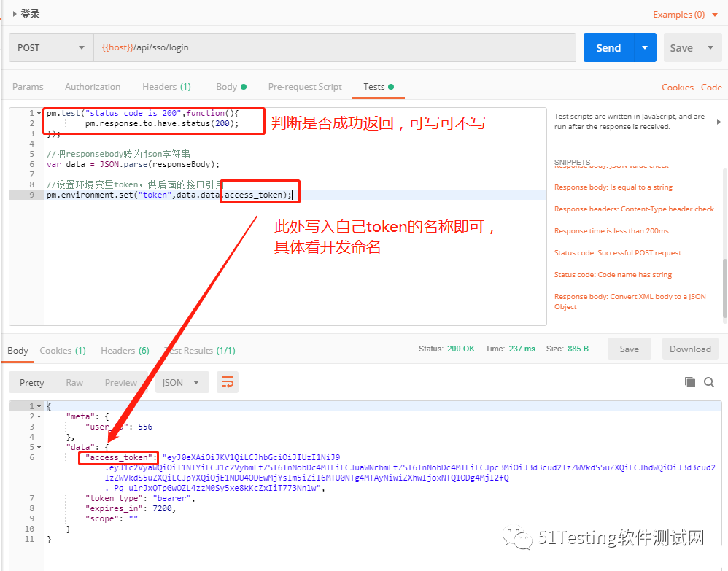Collapse the data object in JSON response
The image size is (728, 571).
(39, 447)
